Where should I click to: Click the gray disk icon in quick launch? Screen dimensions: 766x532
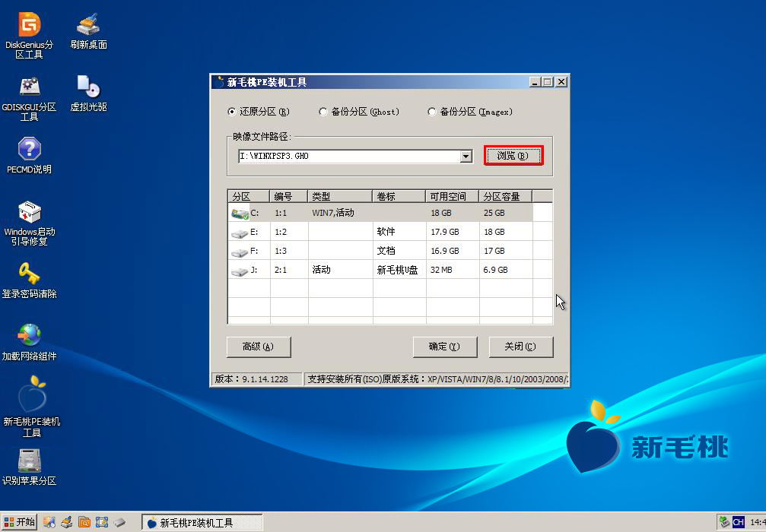point(119,522)
